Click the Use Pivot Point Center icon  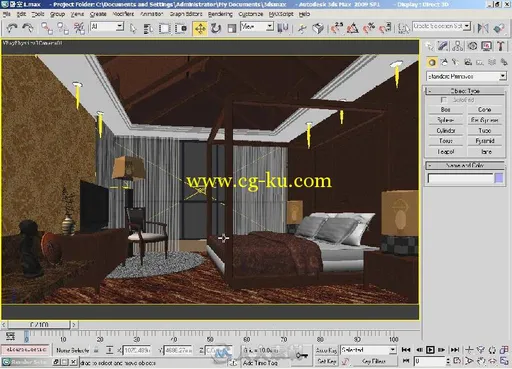tap(282, 28)
